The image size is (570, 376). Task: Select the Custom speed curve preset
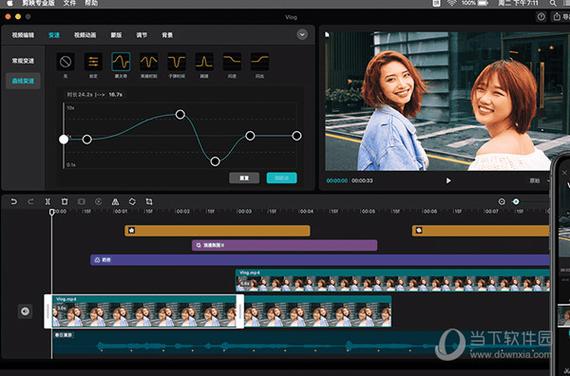click(93, 61)
